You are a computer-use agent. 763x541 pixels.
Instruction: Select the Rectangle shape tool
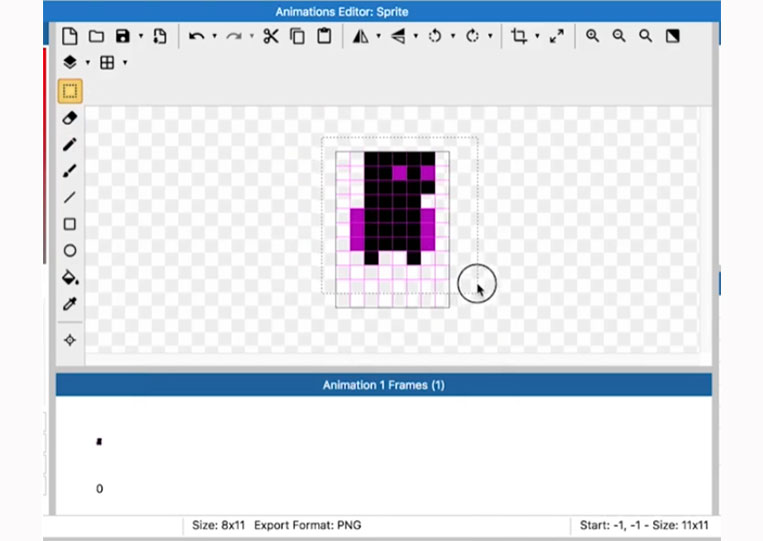(x=70, y=224)
